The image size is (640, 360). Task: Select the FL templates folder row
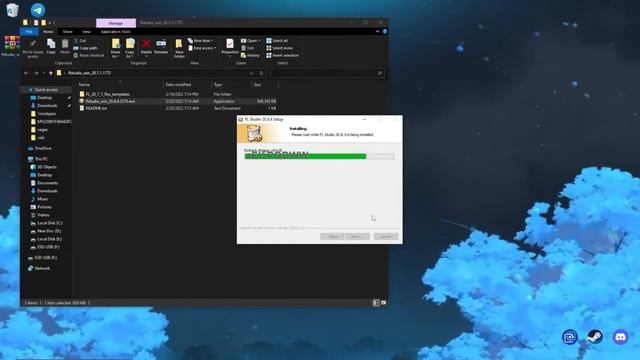click(x=177, y=94)
